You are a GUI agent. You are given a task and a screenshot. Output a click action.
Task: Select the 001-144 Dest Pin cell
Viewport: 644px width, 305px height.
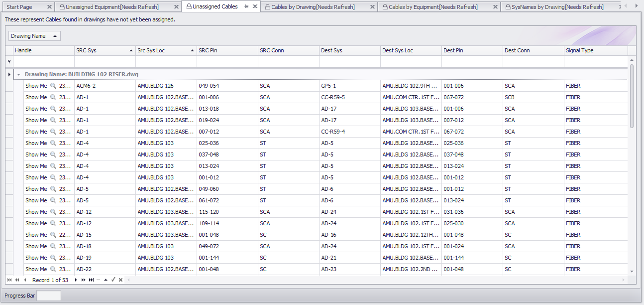point(472,258)
